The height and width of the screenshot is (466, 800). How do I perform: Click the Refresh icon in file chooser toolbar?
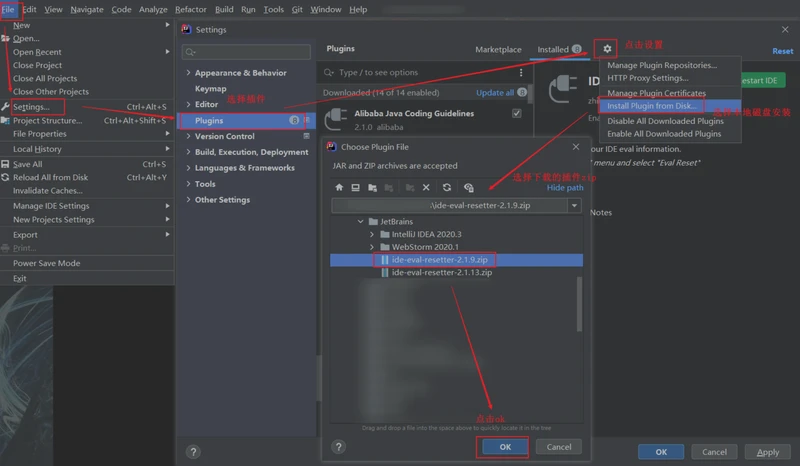point(447,187)
